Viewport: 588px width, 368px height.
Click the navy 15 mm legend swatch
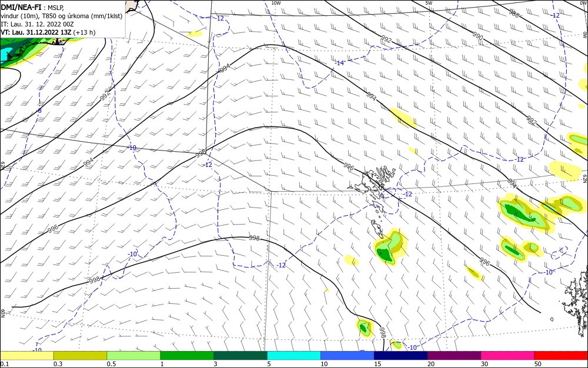pos(401,356)
